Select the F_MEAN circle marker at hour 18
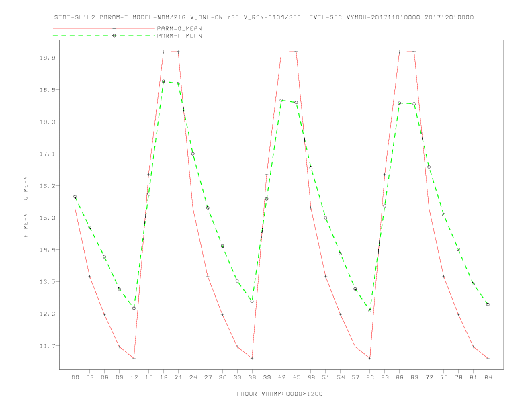Viewport: 532px width, 411px height. click(x=163, y=81)
